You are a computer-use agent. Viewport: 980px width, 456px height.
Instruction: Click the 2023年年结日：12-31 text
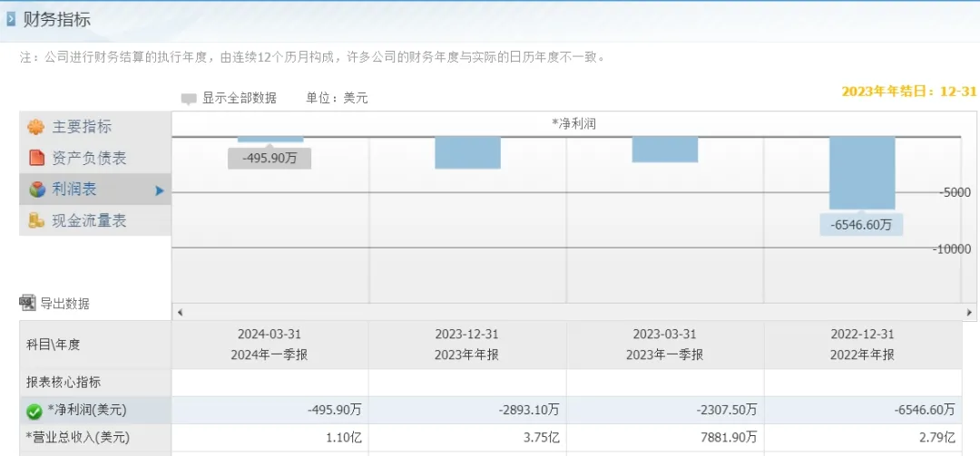click(908, 92)
